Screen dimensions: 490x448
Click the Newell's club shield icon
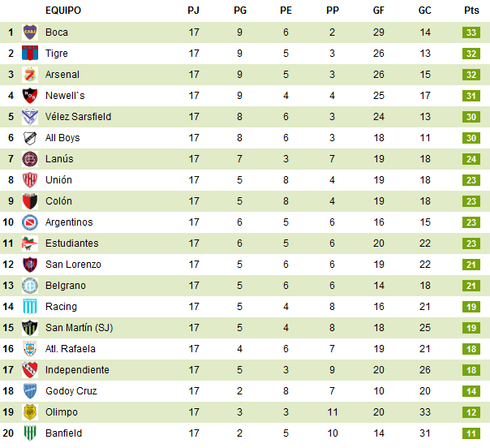pyautogui.click(x=30, y=96)
